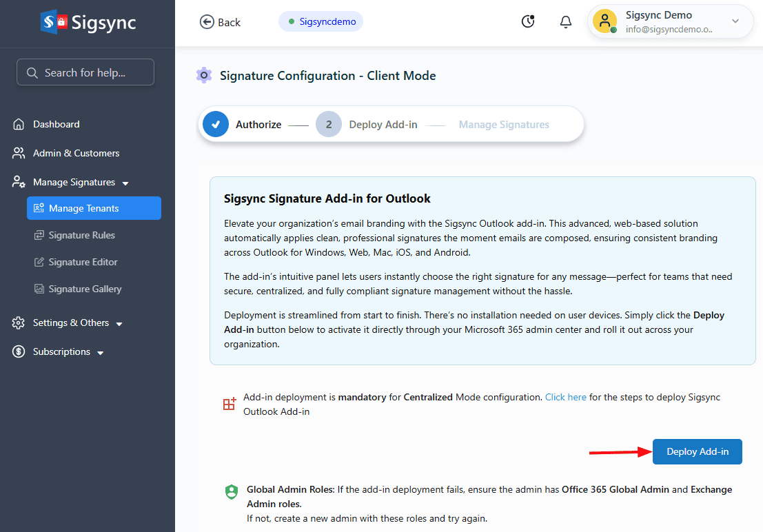763x532 pixels.
Task: Select Manage Tenants
Action: (x=94, y=208)
